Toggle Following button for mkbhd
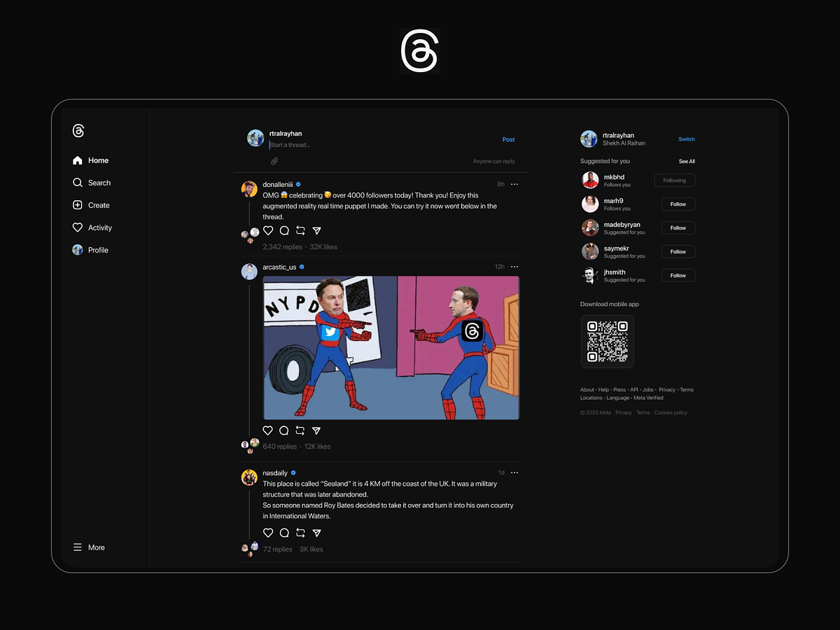 [x=675, y=181]
